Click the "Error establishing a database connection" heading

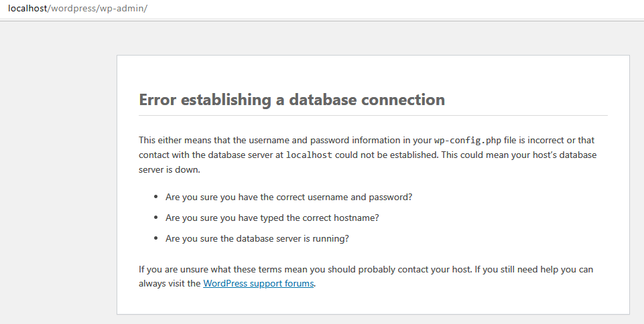[x=292, y=100]
